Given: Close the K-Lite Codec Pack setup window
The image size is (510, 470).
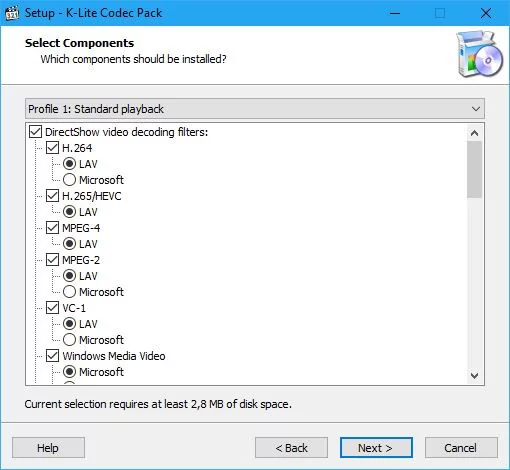Looking at the screenshot, I should 486,13.
